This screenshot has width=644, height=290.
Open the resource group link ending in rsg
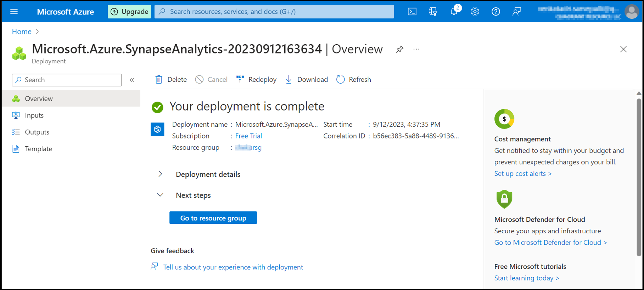248,147
